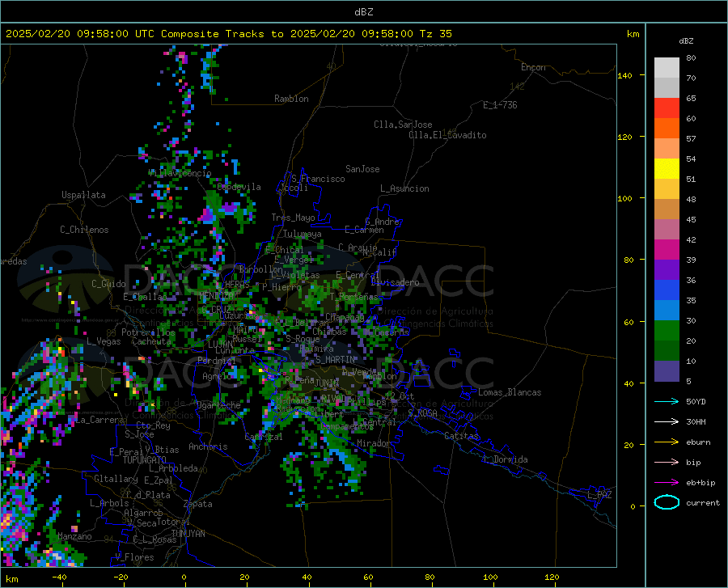Image resolution: width=728 pixels, height=588 pixels.
Task: Click the S_MARTIN map label
Action: tap(335, 360)
